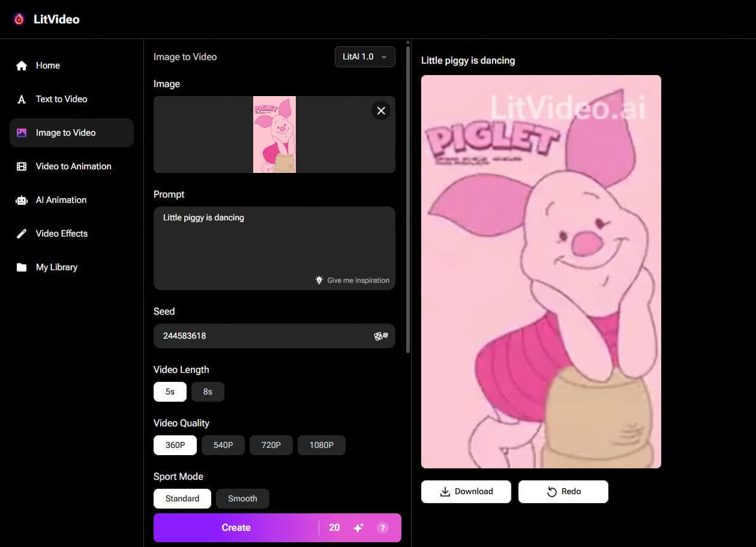The image size is (756, 547).
Task: Click the result title 'Little piggy is dancing'
Action: tap(468, 60)
